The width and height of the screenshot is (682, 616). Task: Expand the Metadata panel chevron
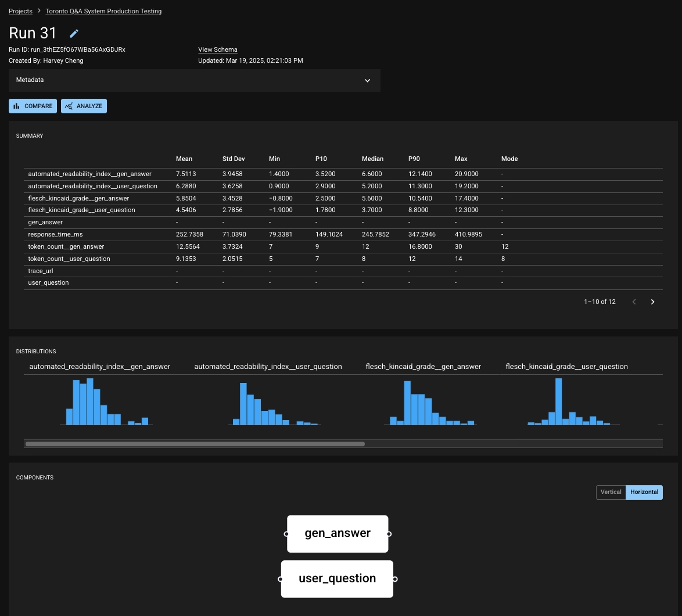367,80
